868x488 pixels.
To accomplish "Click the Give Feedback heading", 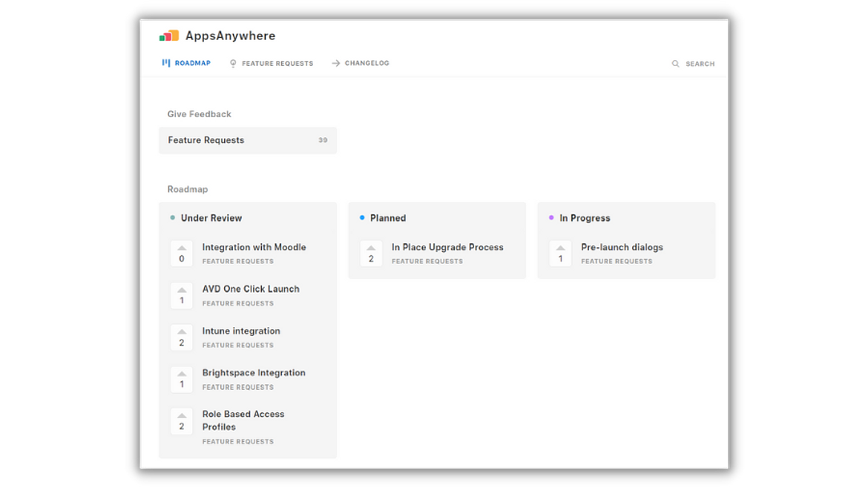I will pyautogui.click(x=200, y=114).
